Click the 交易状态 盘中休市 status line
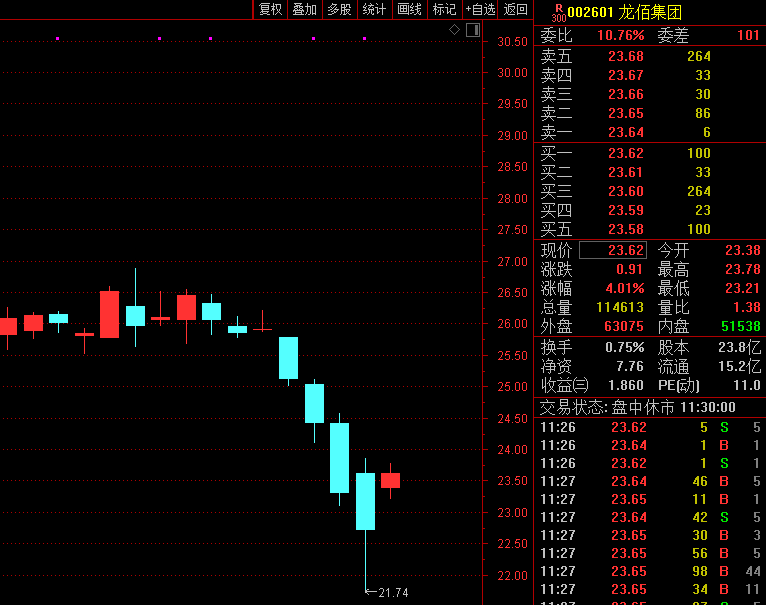Image resolution: width=766 pixels, height=605 pixels. pyautogui.click(x=638, y=408)
